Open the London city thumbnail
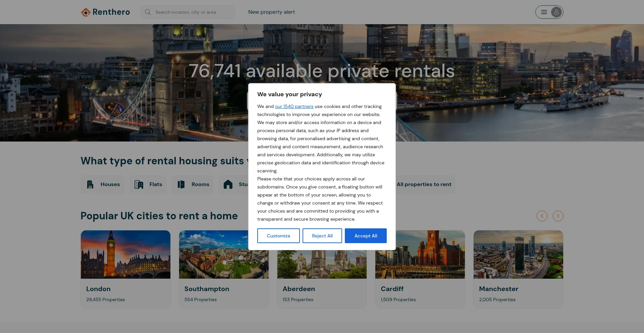This screenshot has height=333, width=644. point(125,255)
